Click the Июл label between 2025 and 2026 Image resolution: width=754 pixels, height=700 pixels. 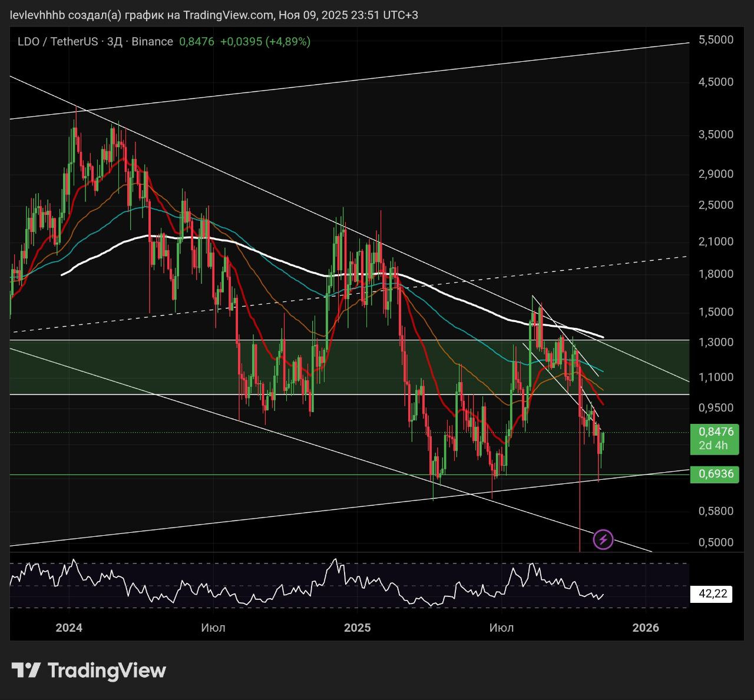[501, 628]
